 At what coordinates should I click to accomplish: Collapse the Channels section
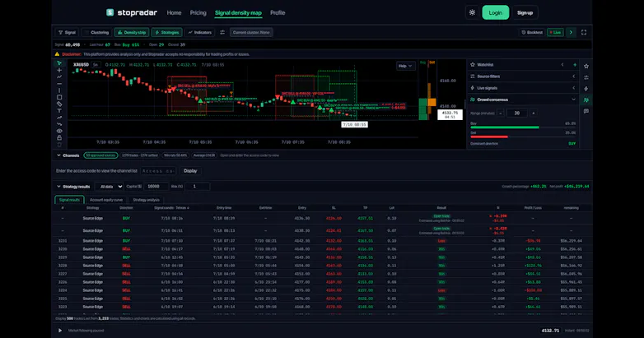point(58,155)
